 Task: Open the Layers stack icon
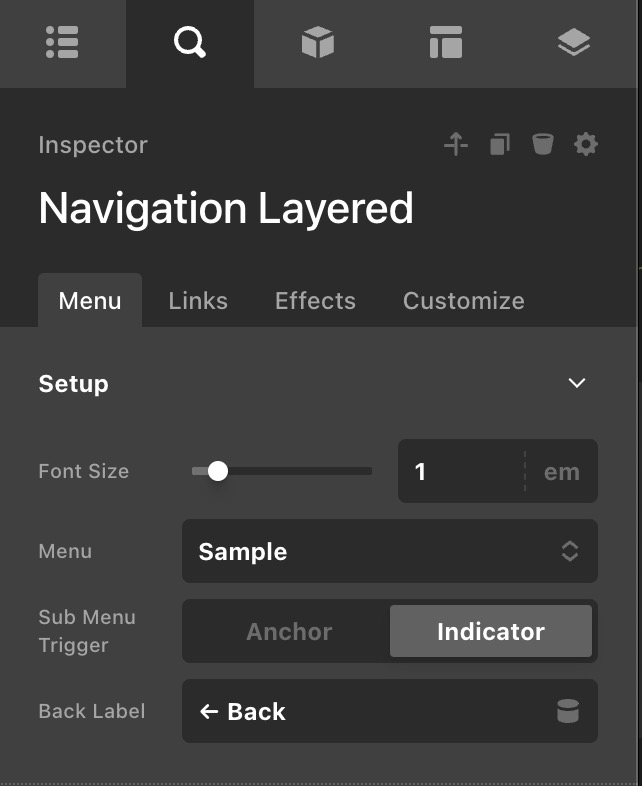574,42
